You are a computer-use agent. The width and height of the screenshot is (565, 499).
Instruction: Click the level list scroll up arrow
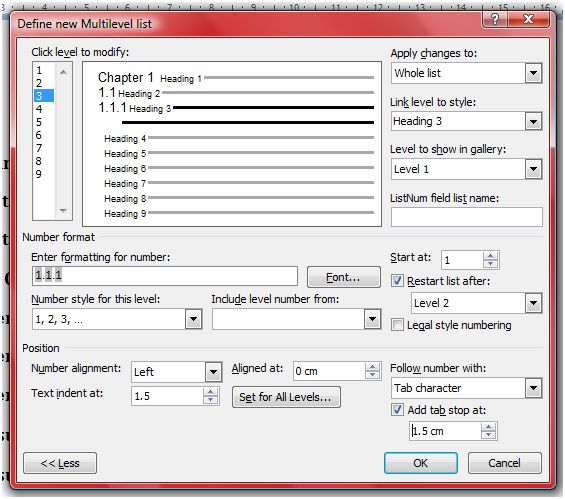tap(63, 72)
